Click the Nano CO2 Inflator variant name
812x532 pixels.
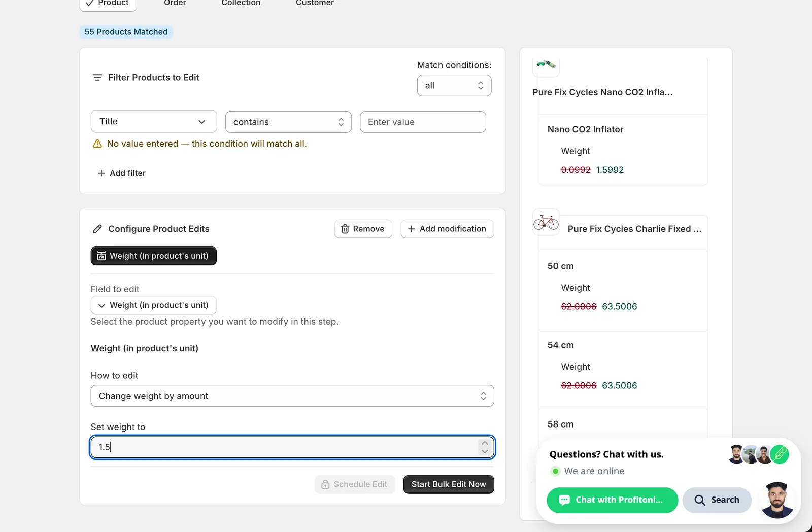585,129
